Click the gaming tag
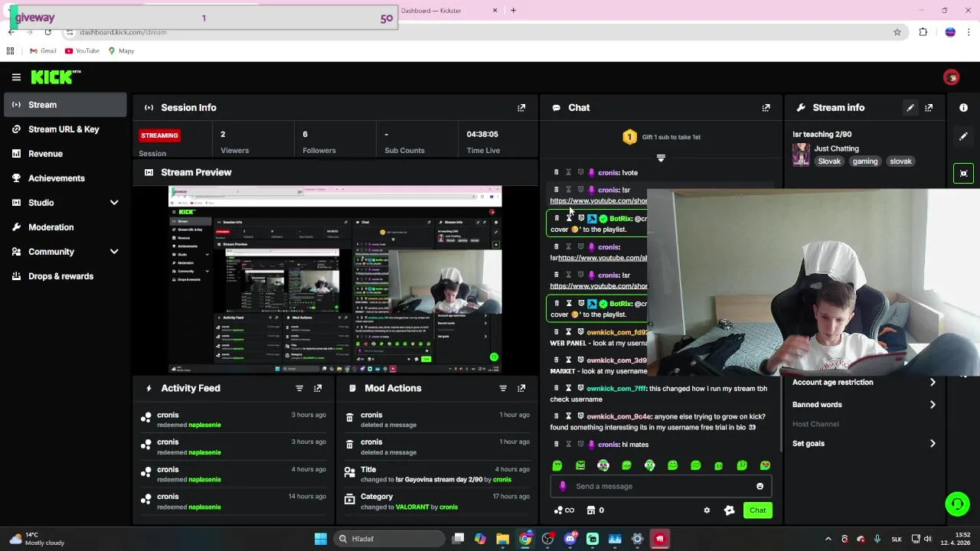 (x=865, y=161)
